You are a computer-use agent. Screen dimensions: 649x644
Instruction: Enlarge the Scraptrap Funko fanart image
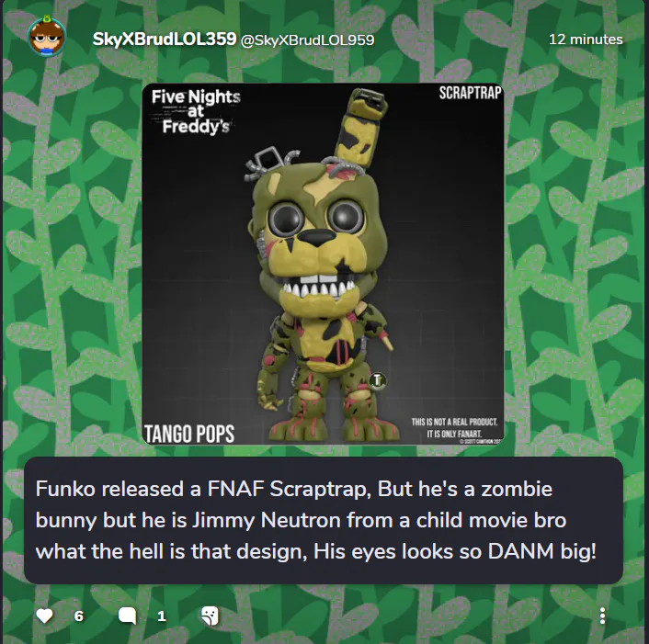(x=323, y=264)
